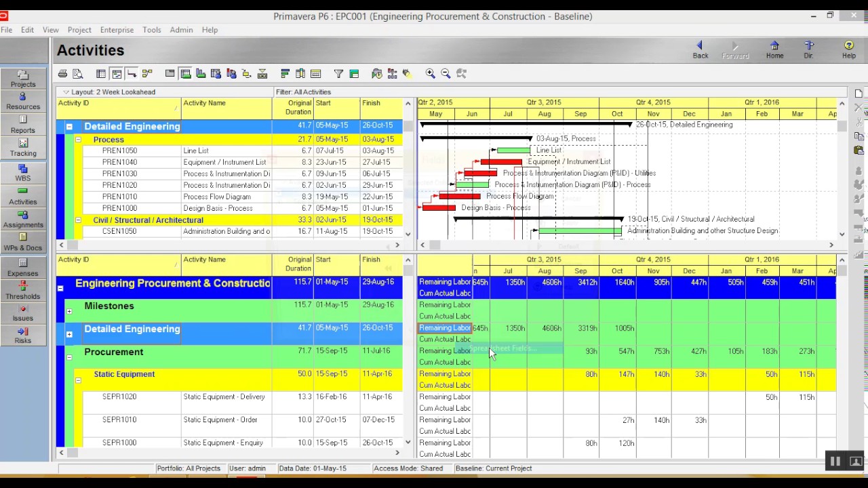Open Assignments in the left sidebar
Image resolution: width=868 pixels, height=488 pixels.
pos(22,219)
